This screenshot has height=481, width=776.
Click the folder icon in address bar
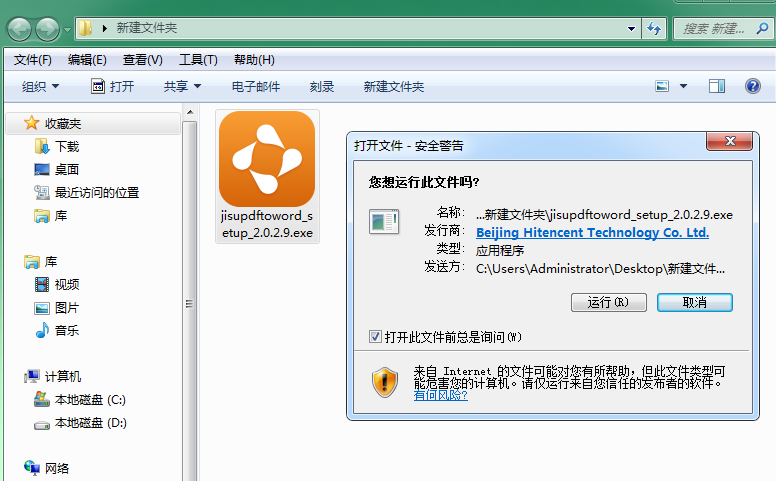[86, 28]
